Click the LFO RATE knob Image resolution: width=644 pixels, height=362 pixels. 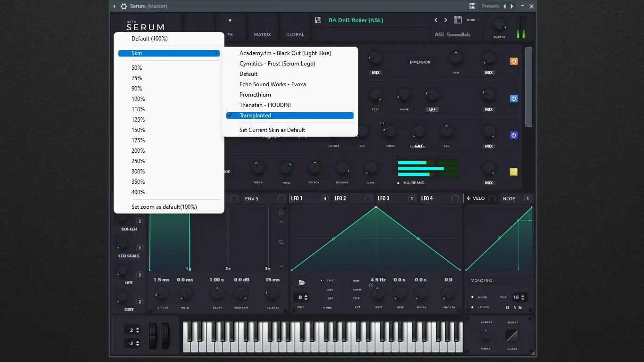378,294
